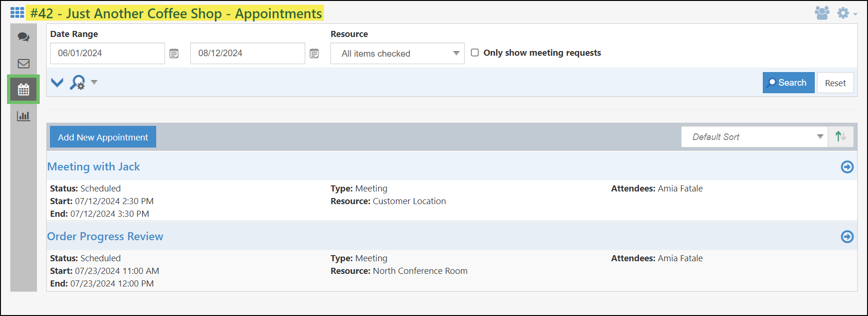The image size is (868, 316).
Task: Collapse the search panel with the chevron
Action: click(x=57, y=83)
